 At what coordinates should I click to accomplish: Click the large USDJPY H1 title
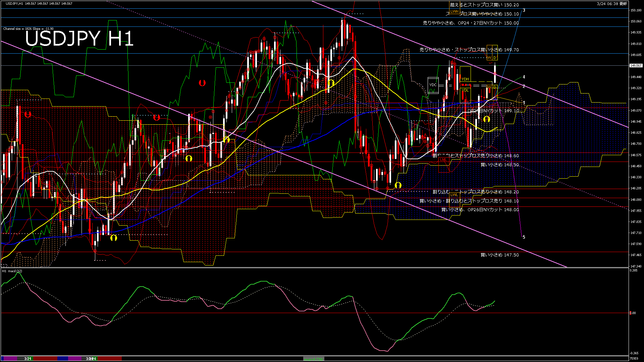[x=79, y=39]
